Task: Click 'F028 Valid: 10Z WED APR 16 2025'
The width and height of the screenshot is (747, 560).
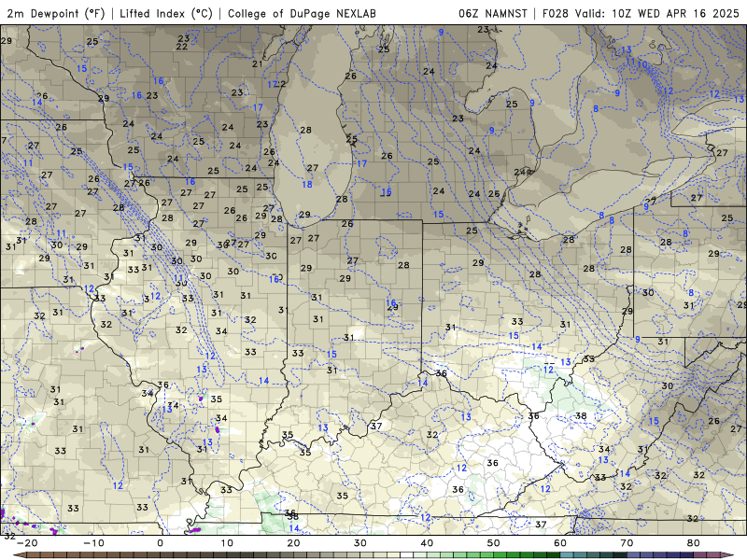Action: (641, 13)
